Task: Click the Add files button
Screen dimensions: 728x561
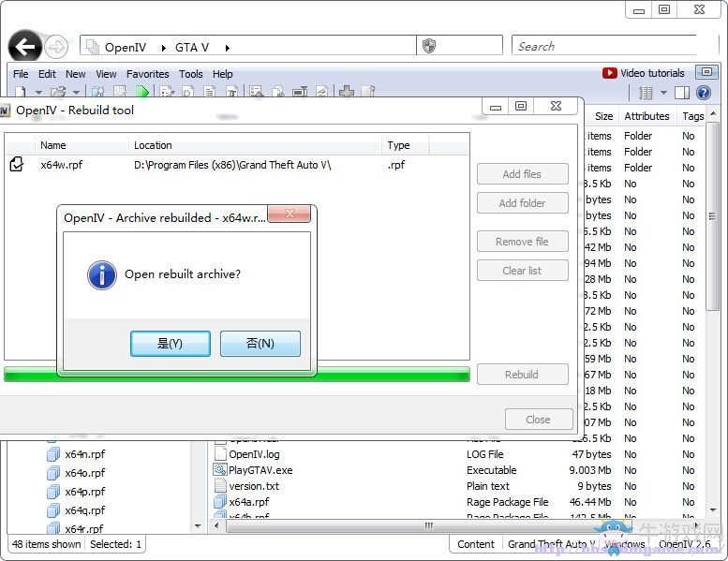Action: tap(522, 174)
